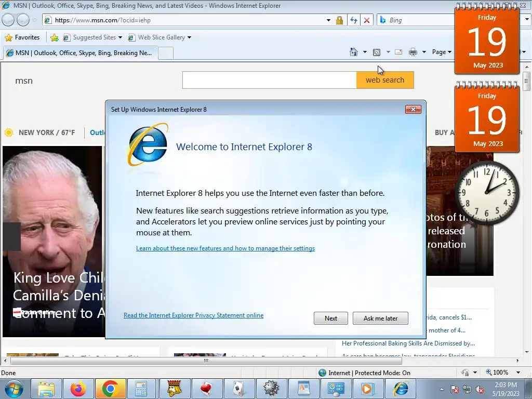Open the search provider dropdown arrow

point(527,20)
